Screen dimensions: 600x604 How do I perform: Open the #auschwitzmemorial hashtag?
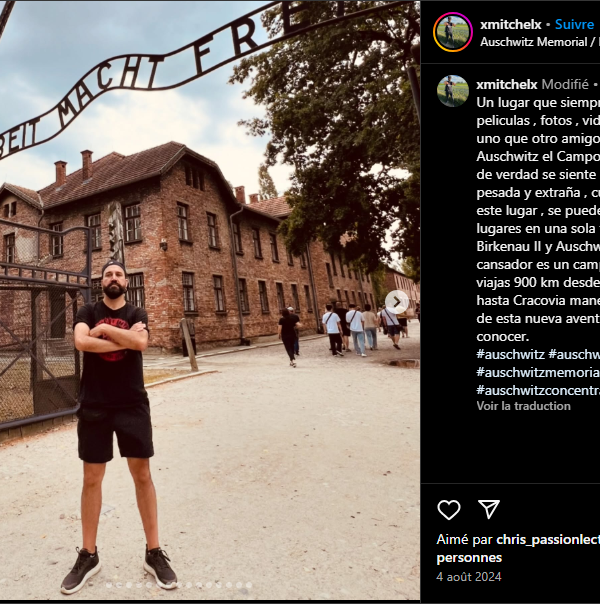(x=538, y=372)
